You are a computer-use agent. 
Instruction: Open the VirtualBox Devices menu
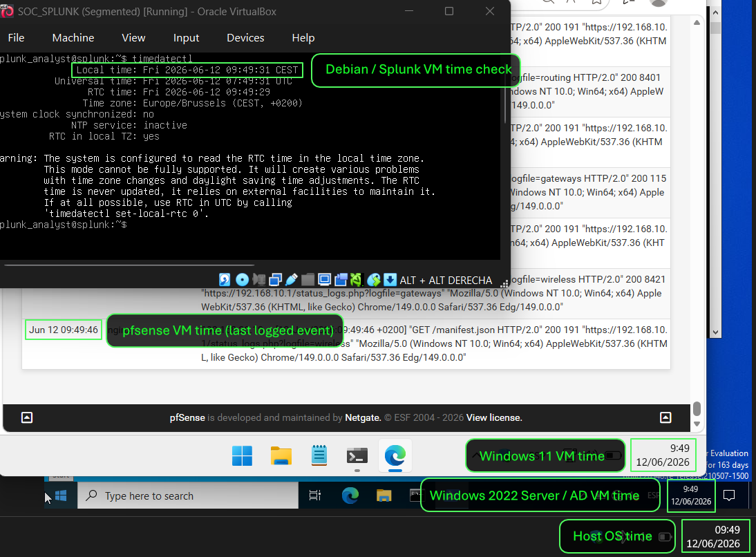245,37
